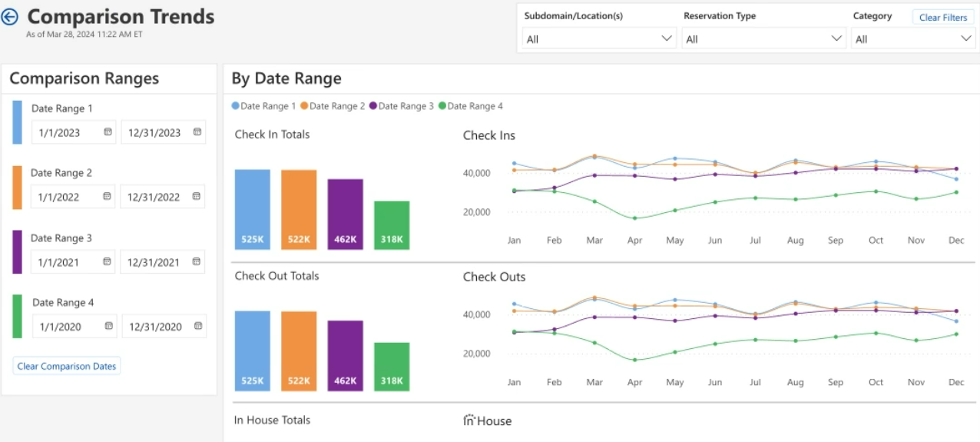The image size is (980, 442).
Task: Open calendar picker for Date Range 4 end
Action: click(x=198, y=327)
